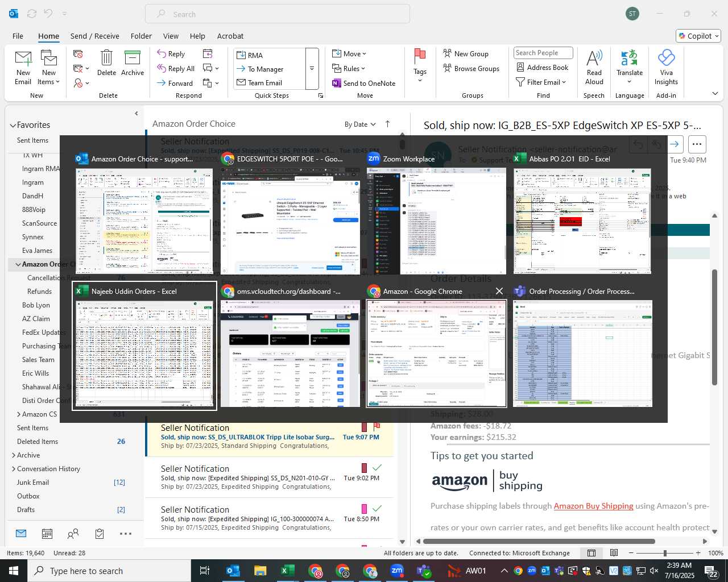Click the Amazon Buy Shipping link
Image resolution: width=728 pixels, height=582 pixels.
(593, 506)
